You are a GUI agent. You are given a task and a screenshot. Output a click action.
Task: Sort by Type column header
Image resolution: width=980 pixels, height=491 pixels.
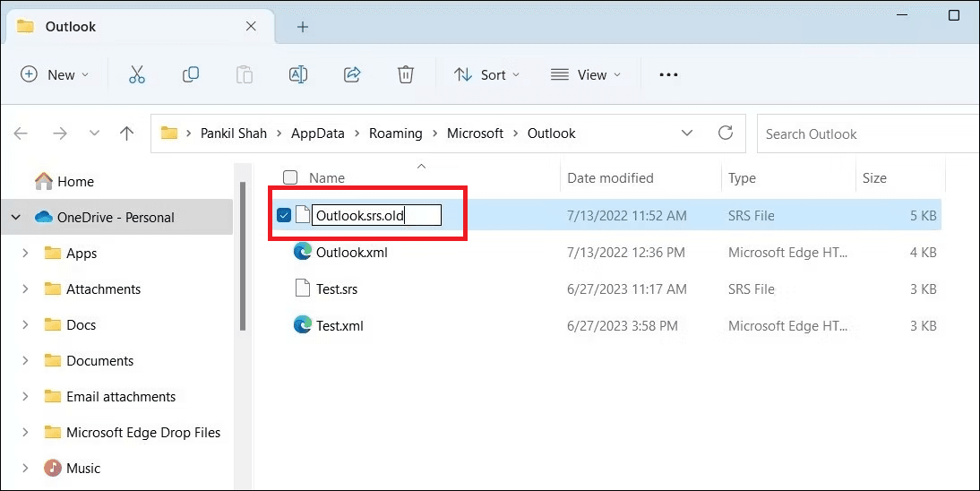(742, 178)
